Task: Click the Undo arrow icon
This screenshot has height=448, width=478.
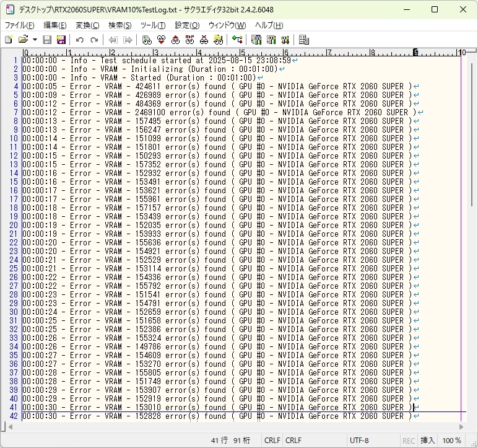Action: click(79, 40)
